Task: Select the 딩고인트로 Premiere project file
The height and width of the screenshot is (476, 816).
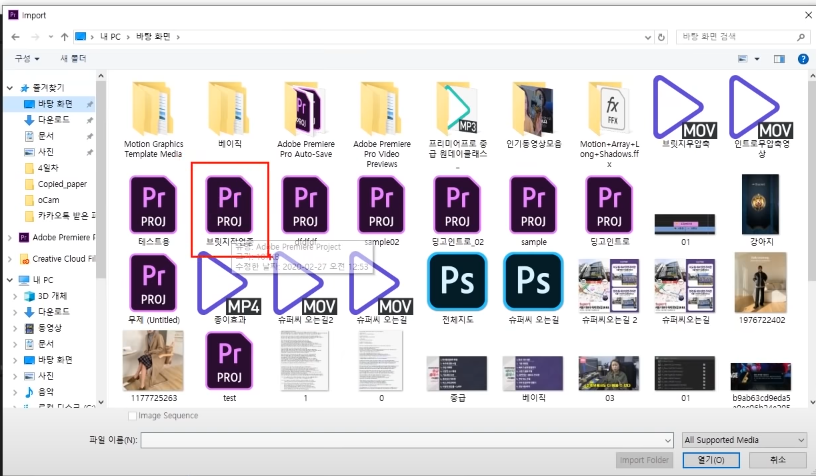Action: tap(609, 211)
